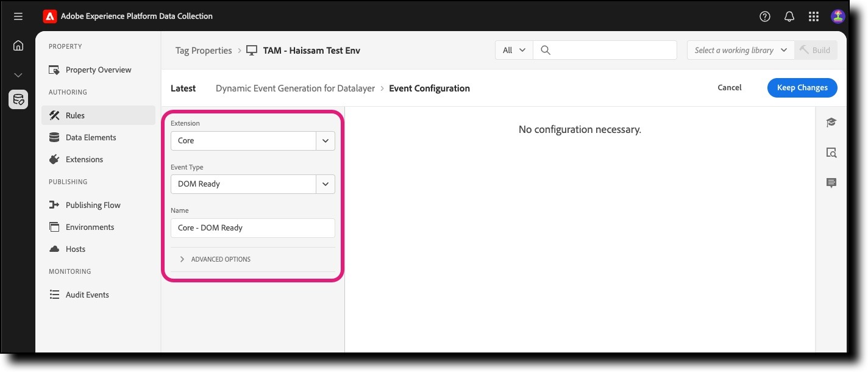
Task: Open Dynamic Event Generation for Datalayer breadcrumb
Action: pyautogui.click(x=295, y=88)
